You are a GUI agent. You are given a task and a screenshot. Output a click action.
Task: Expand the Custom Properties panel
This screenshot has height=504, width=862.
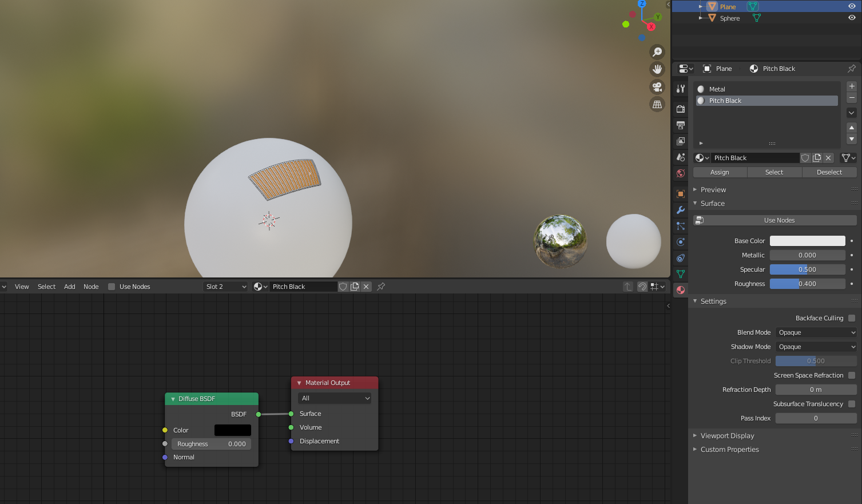coord(729,450)
